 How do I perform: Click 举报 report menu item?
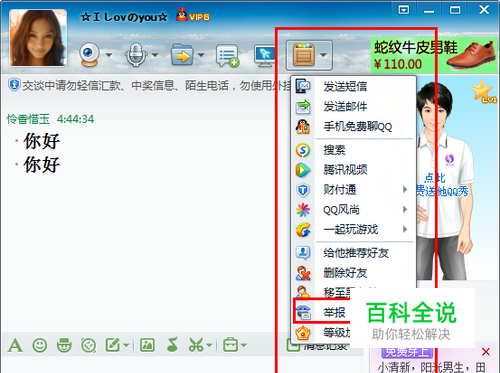322,312
